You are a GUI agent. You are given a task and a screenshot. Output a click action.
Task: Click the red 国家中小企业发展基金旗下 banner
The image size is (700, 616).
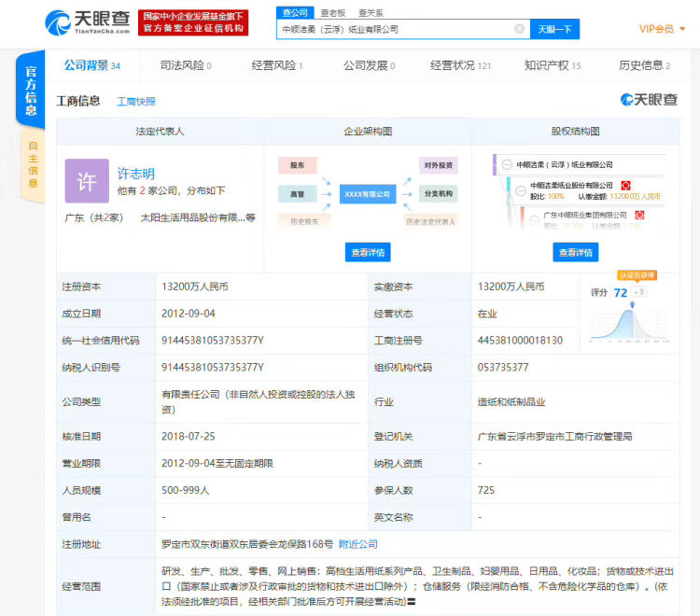coord(193,22)
